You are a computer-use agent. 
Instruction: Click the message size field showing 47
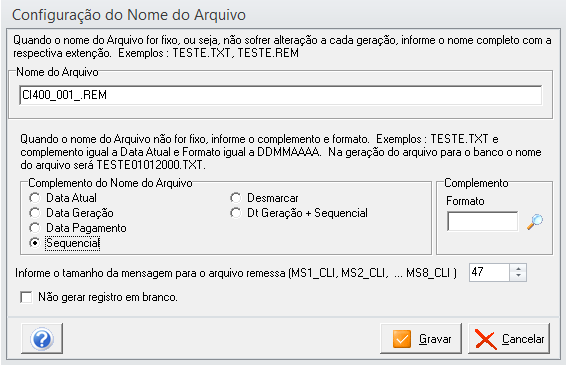(x=489, y=273)
